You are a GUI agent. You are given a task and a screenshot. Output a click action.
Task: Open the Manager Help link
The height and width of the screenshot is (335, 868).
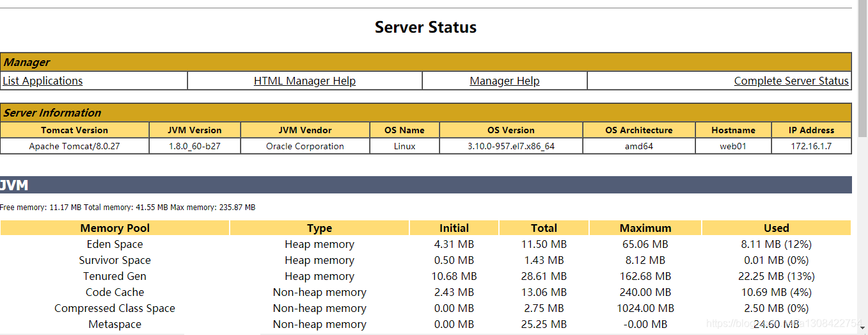pos(505,81)
